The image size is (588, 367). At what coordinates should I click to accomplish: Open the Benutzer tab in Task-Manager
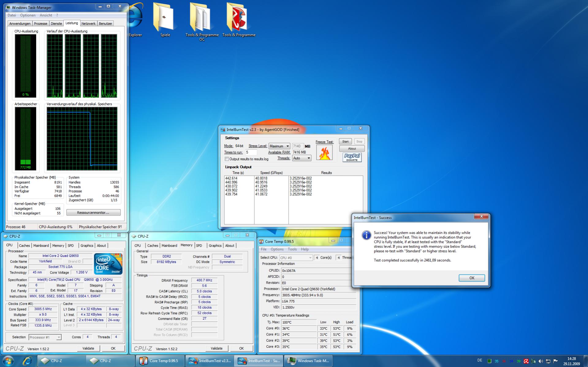(105, 24)
